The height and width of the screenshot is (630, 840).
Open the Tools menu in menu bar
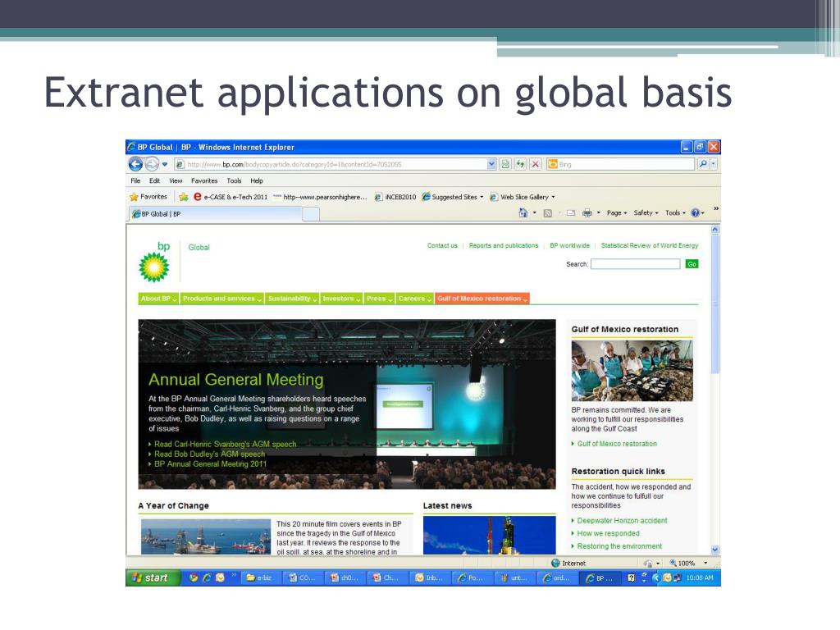click(234, 181)
